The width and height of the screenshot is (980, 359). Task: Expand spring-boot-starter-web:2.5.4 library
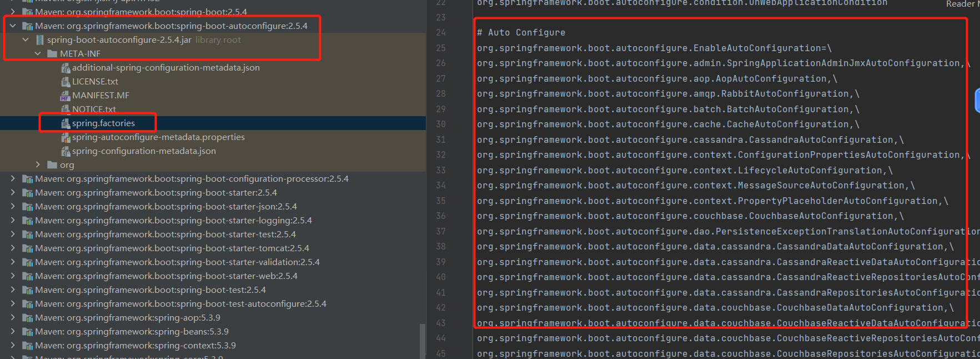pyautogui.click(x=13, y=276)
